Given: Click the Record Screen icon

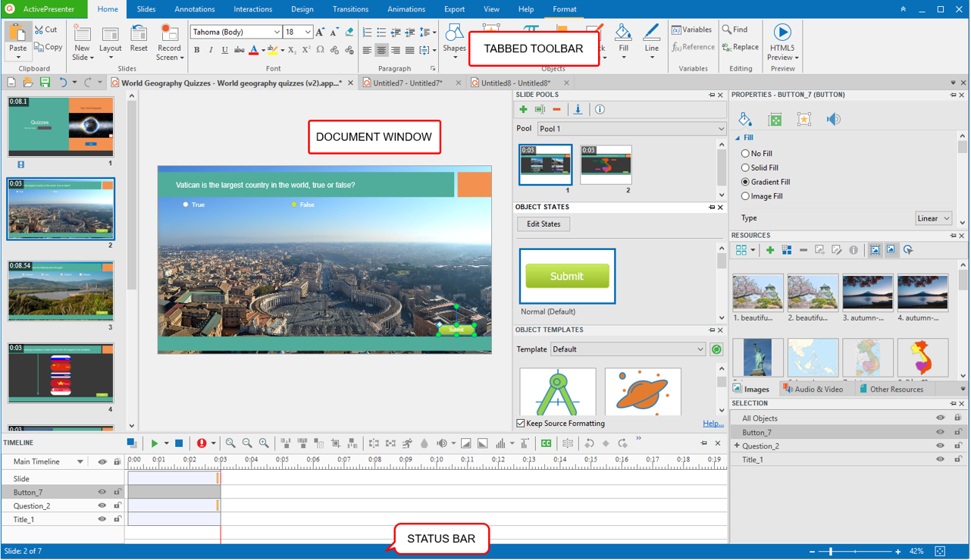Looking at the screenshot, I should 169,35.
